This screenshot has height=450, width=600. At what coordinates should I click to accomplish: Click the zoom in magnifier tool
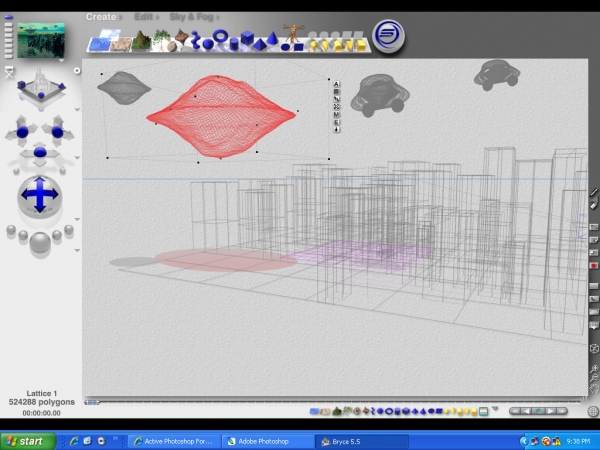point(593,369)
